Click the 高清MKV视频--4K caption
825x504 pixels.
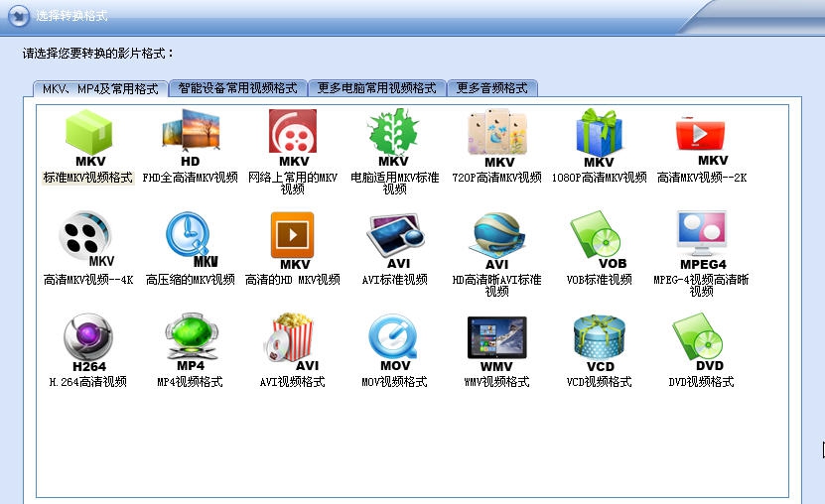point(88,280)
